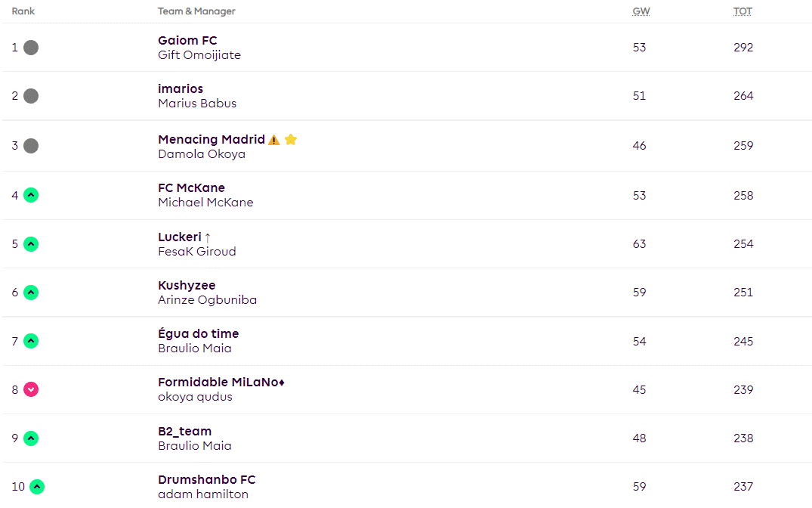Select manager name Marius Babus
812x508 pixels.
[197, 103]
